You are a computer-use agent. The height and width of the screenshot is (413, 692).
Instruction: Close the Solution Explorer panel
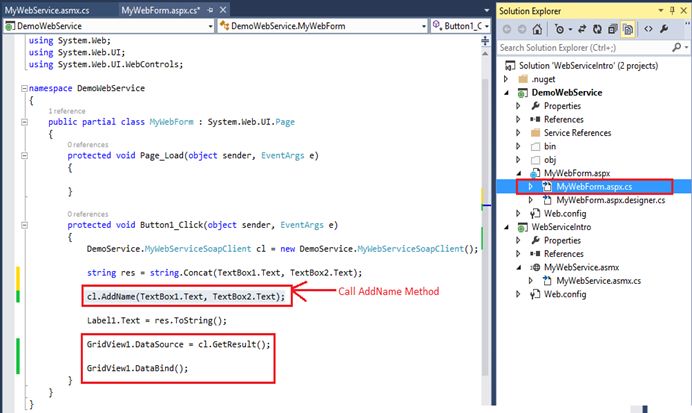pyautogui.click(x=684, y=10)
